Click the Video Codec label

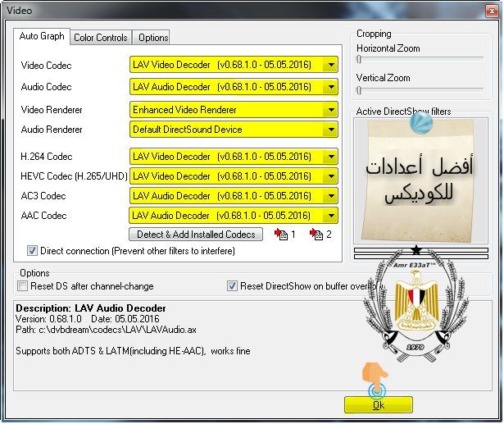pyautogui.click(x=46, y=66)
